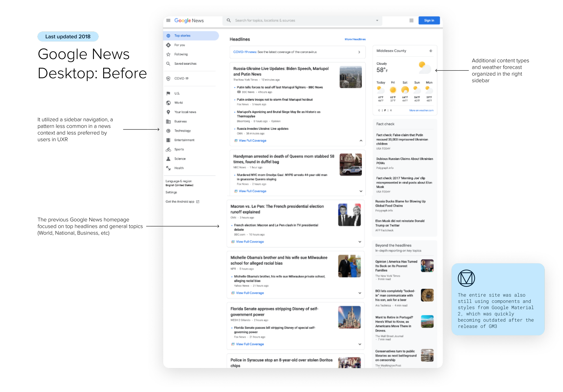Click the search magnifier icon
The height and width of the screenshot is (392, 563).
229,20
